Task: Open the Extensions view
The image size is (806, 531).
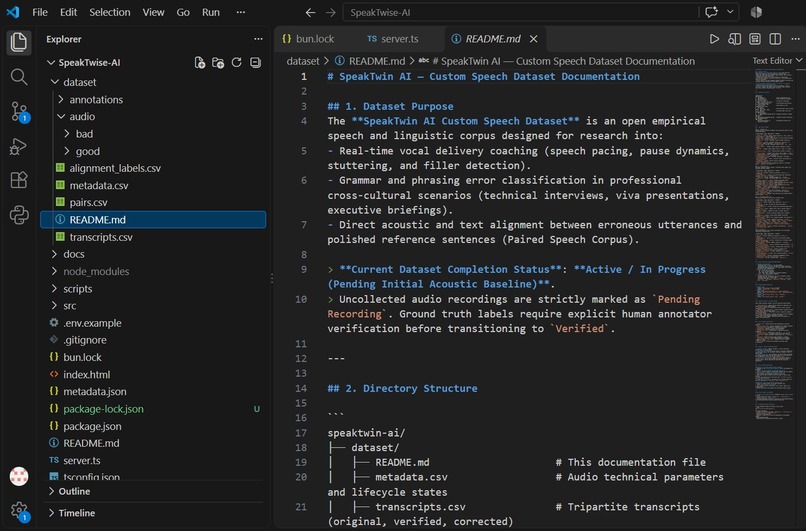Action: (x=19, y=180)
